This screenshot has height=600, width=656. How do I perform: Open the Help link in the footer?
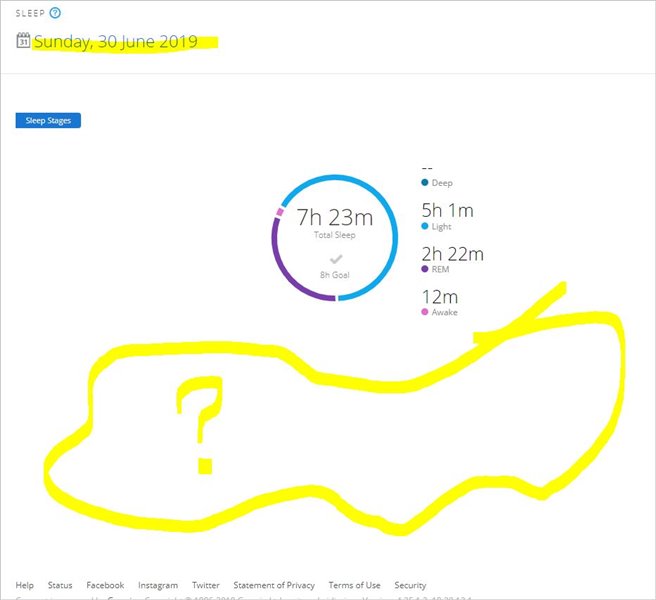[24, 585]
